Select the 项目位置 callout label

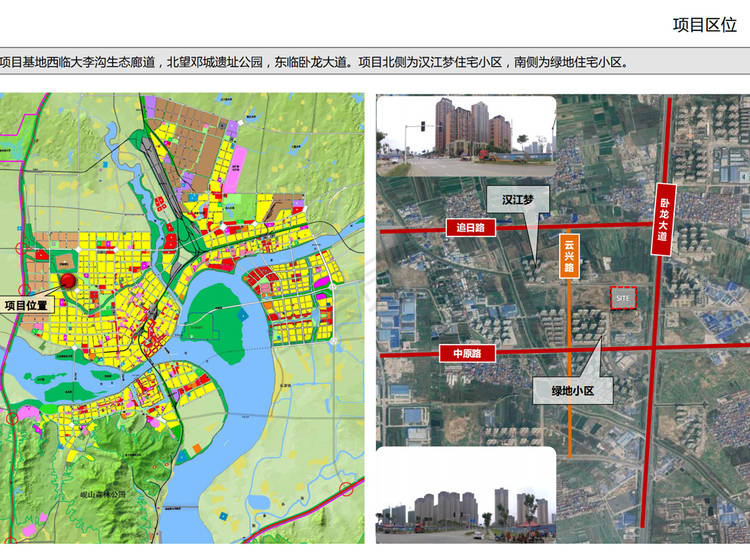(x=27, y=305)
